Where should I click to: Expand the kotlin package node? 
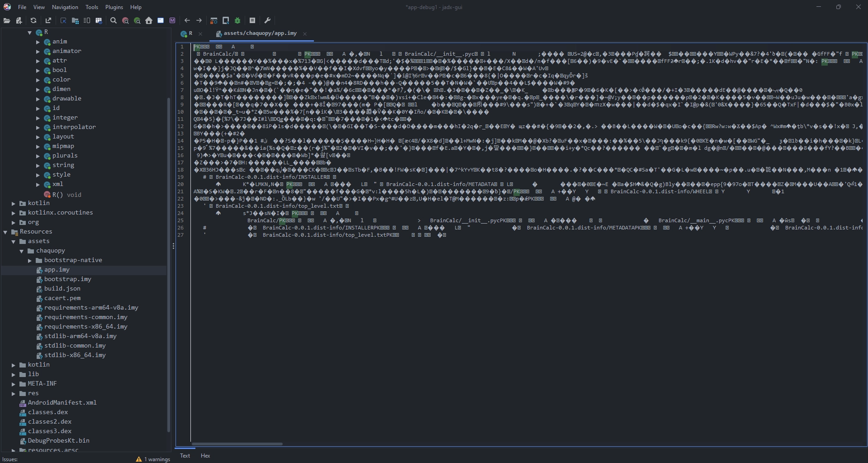pyautogui.click(x=14, y=203)
